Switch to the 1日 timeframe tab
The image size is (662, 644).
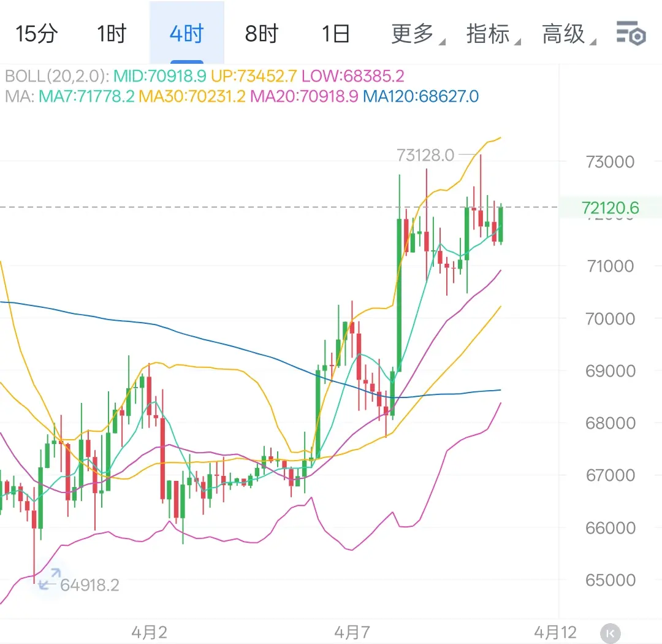click(336, 34)
